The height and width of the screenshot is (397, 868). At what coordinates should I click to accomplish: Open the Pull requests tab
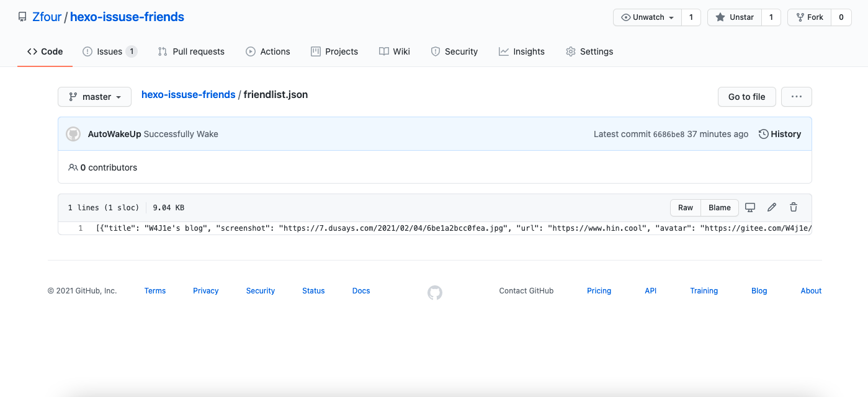pyautogui.click(x=191, y=51)
